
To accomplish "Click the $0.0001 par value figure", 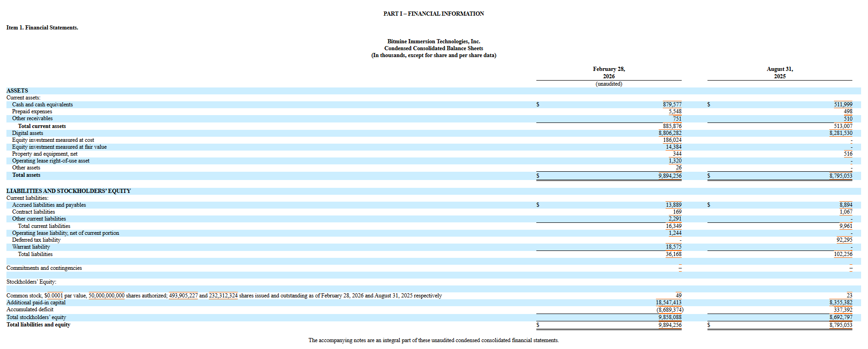I will coord(54,296).
